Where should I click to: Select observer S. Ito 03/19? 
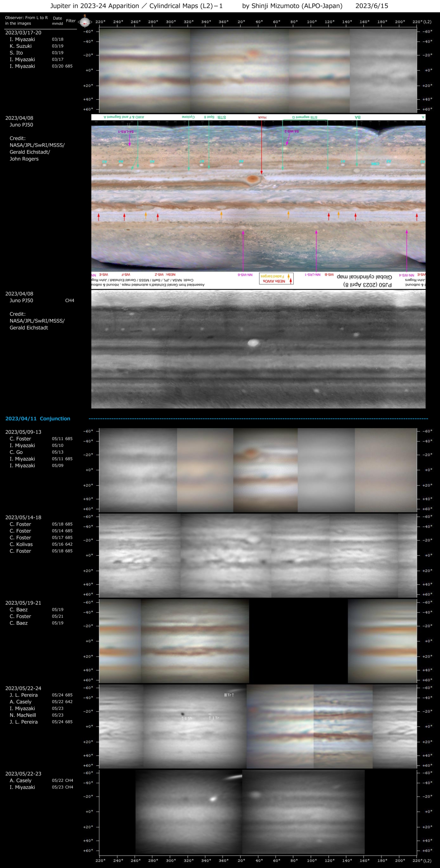pyautogui.click(x=36, y=53)
